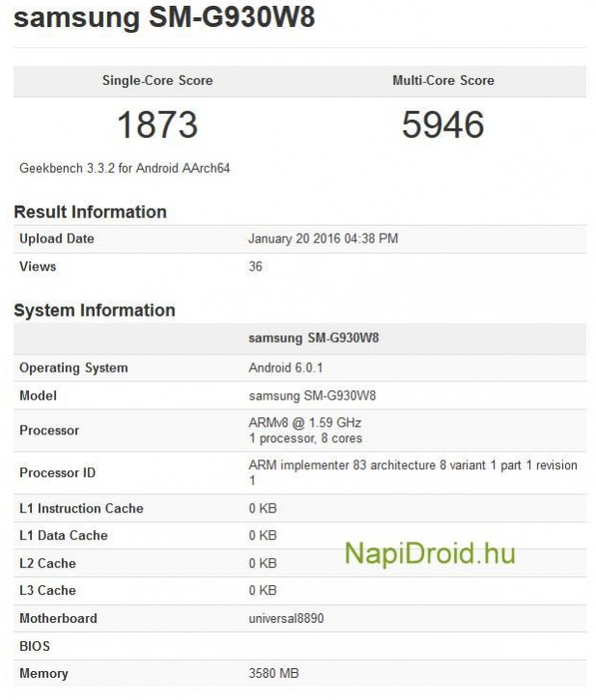Image resolution: width=596 pixels, height=700 pixels.
Task: Click the L1 Instruction Cache label
Action: [x=81, y=508]
